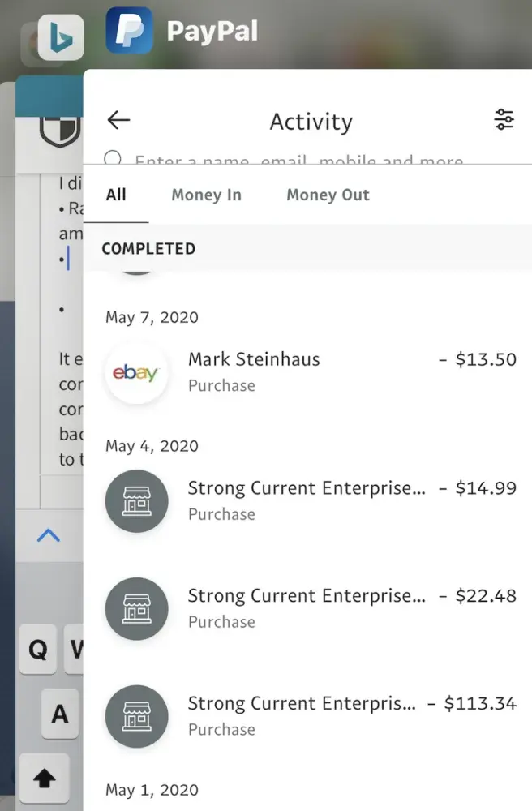Tap the store icon for $14.99 purchase
Screen dimensions: 532x811
(x=136, y=501)
